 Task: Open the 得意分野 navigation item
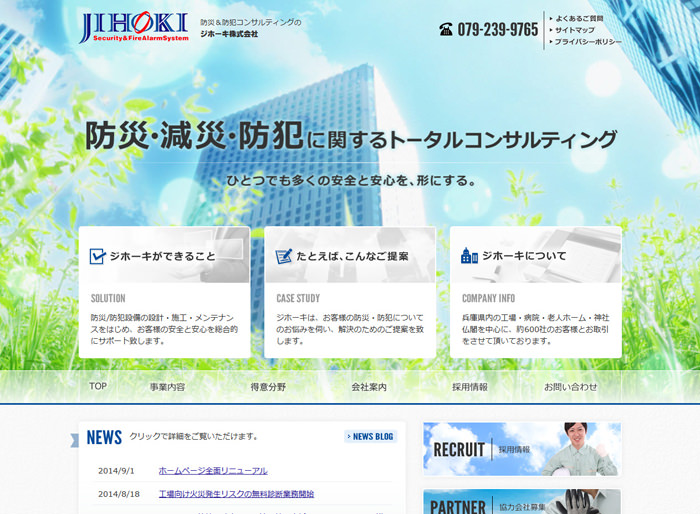click(x=268, y=387)
